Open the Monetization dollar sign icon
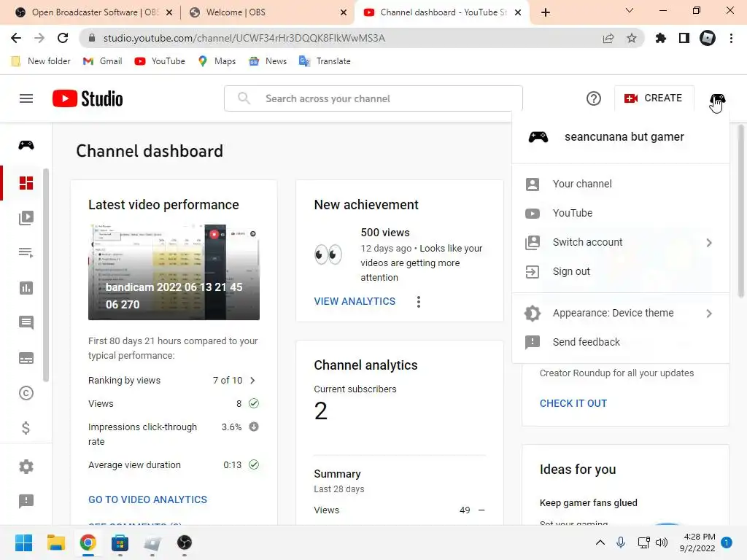Screen dimensions: 747x560 click(26, 428)
